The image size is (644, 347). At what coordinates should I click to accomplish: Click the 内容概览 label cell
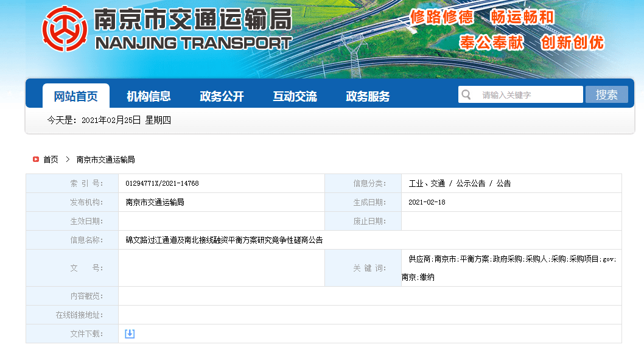[72, 296]
